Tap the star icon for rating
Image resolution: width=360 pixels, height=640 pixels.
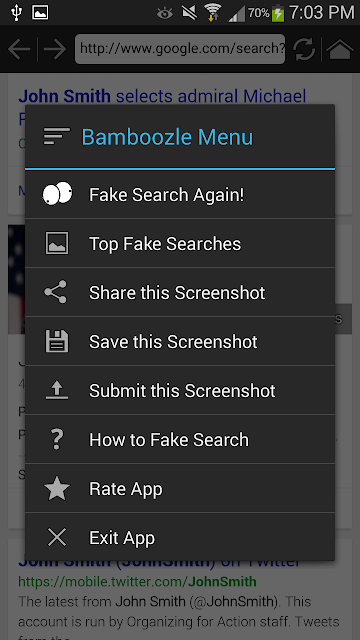(x=57, y=488)
